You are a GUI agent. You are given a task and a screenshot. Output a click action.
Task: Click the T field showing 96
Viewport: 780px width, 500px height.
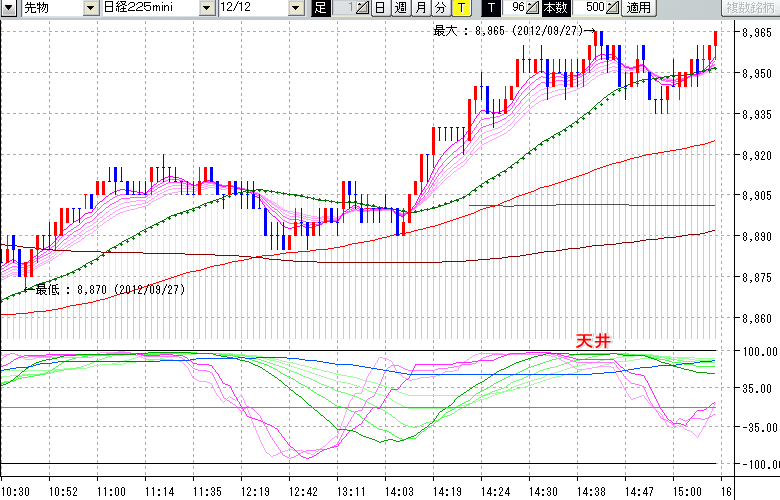tap(515, 8)
